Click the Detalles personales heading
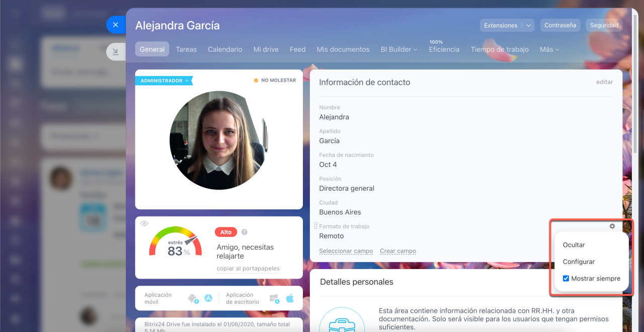The height and width of the screenshot is (332, 644). point(357,282)
